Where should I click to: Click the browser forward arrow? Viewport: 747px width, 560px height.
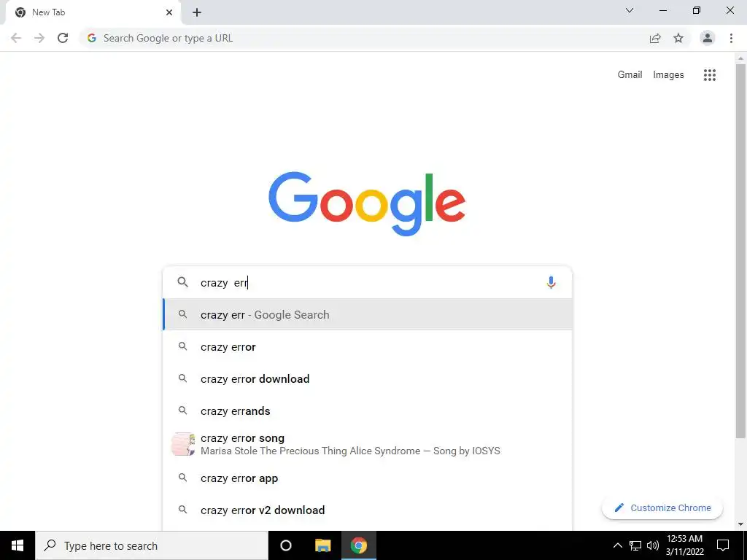point(39,38)
